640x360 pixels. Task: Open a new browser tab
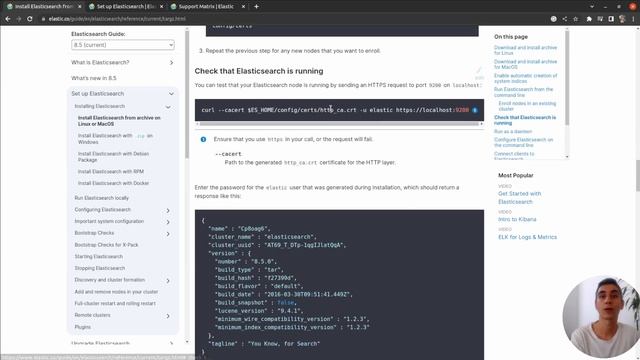pos(256,7)
